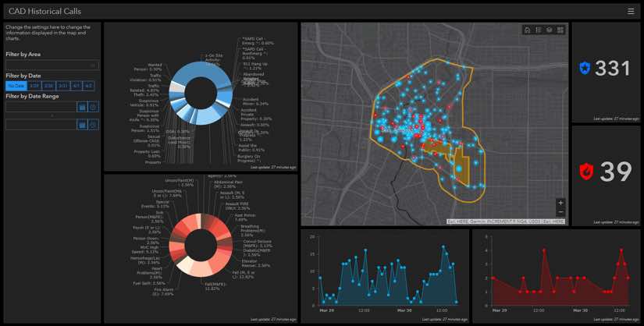This screenshot has width=644, height=326.
Task: Click the map Home extent icon
Action: coord(528,30)
